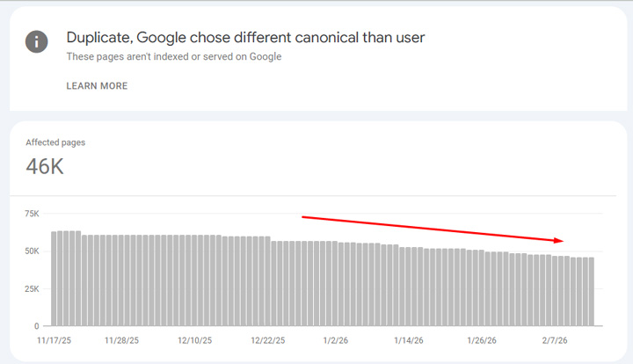This screenshot has height=364, width=633.
Task: Click the rightmost bar in the chart
Action: click(591, 291)
